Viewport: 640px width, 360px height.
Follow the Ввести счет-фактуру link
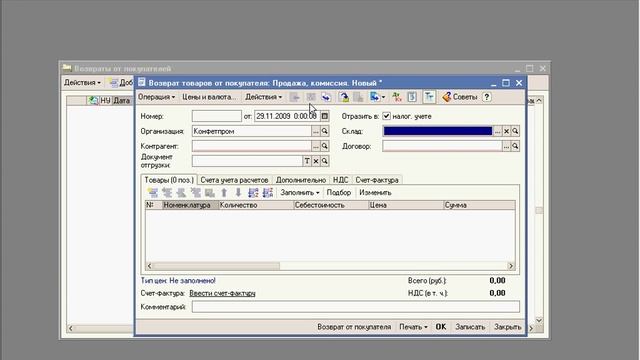222,293
